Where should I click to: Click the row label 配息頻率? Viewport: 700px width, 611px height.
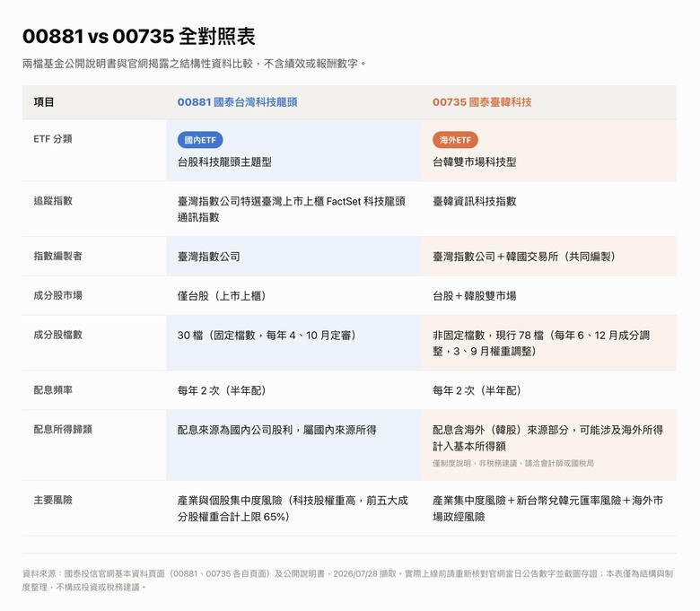(x=53, y=389)
